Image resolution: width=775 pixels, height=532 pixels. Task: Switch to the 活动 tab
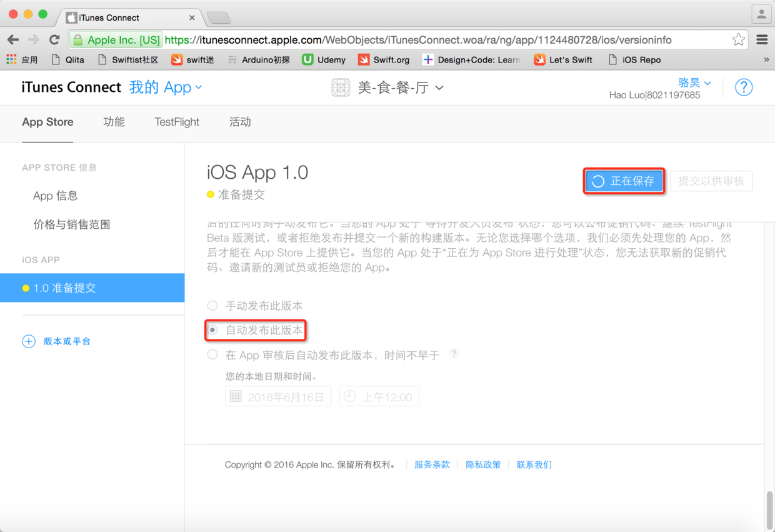pyautogui.click(x=240, y=122)
